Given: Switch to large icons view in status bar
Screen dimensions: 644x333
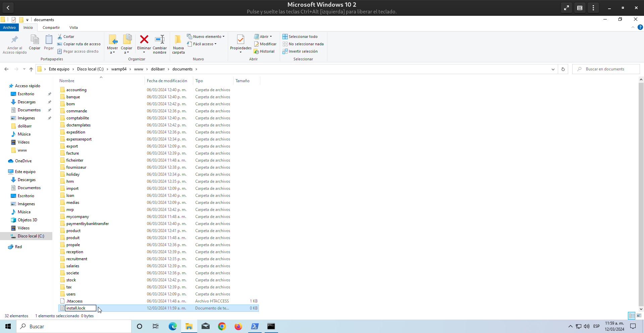Looking at the screenshot, I should tap(639, 316).
